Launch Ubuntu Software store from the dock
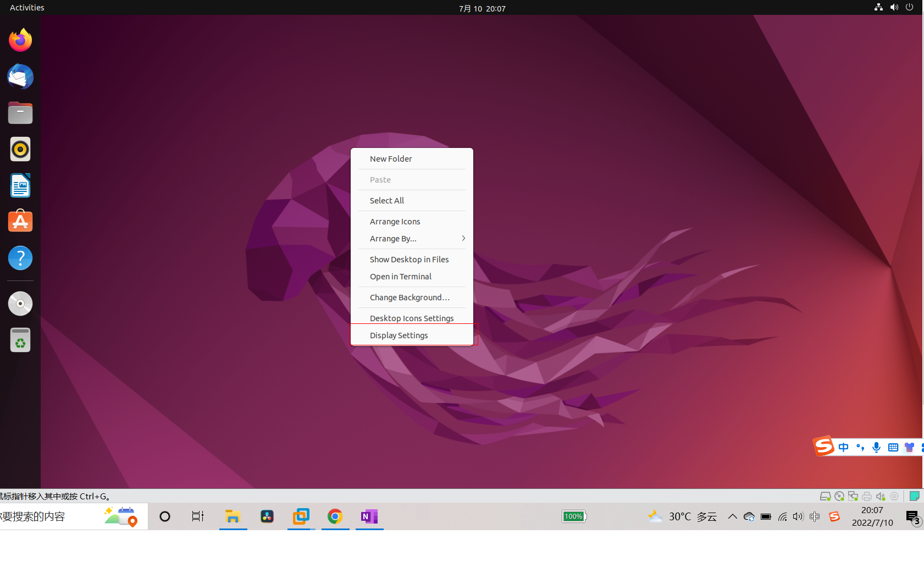This screenshot has width=924, height=578. (20, 221)
